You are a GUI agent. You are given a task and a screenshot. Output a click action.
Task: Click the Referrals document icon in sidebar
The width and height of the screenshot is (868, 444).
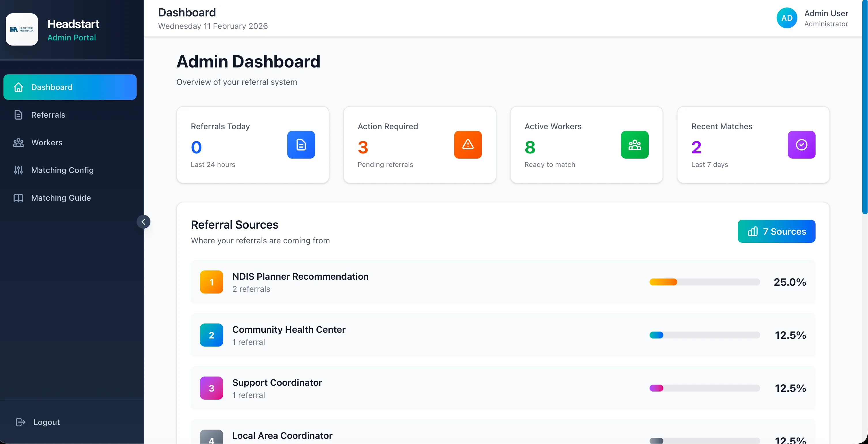point(18,115)
